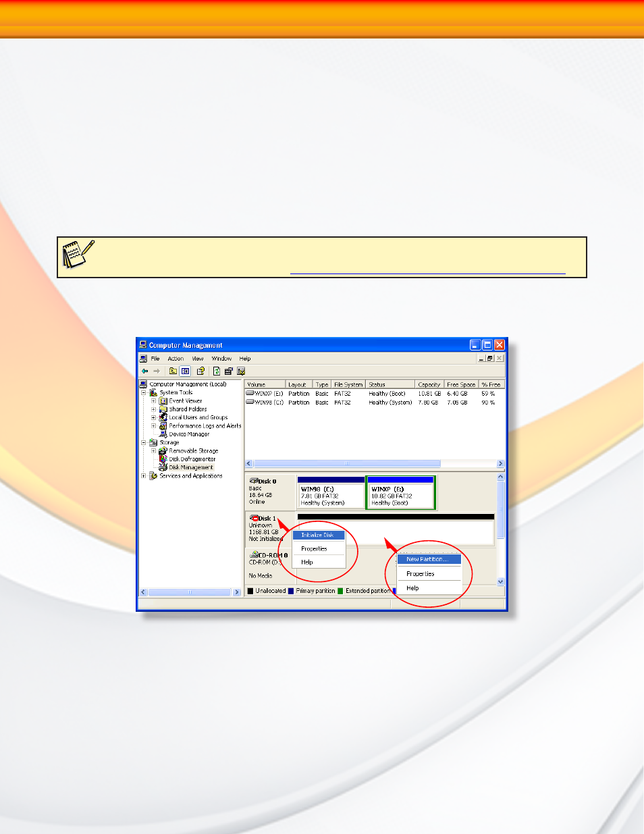Viewport: 644px width, 834px height.
Task: Click the Disk Management icon in tree
Action: (163, 467)
